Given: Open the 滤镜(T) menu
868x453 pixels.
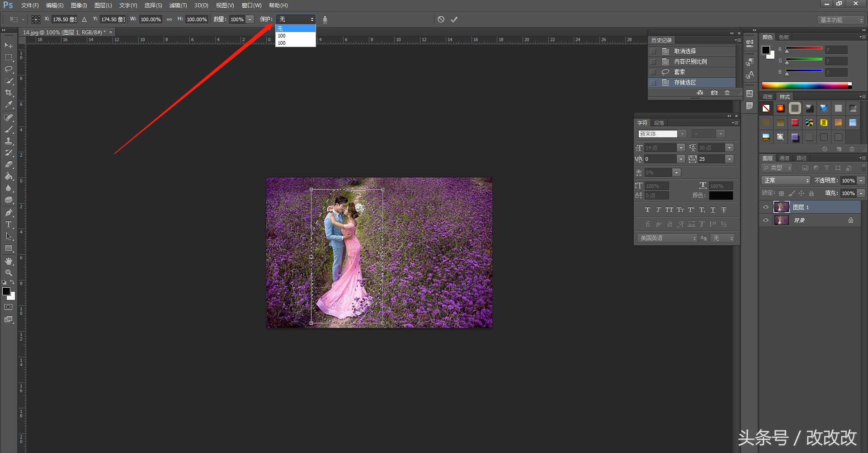Looking at the screenshot, I should point(178,5).
